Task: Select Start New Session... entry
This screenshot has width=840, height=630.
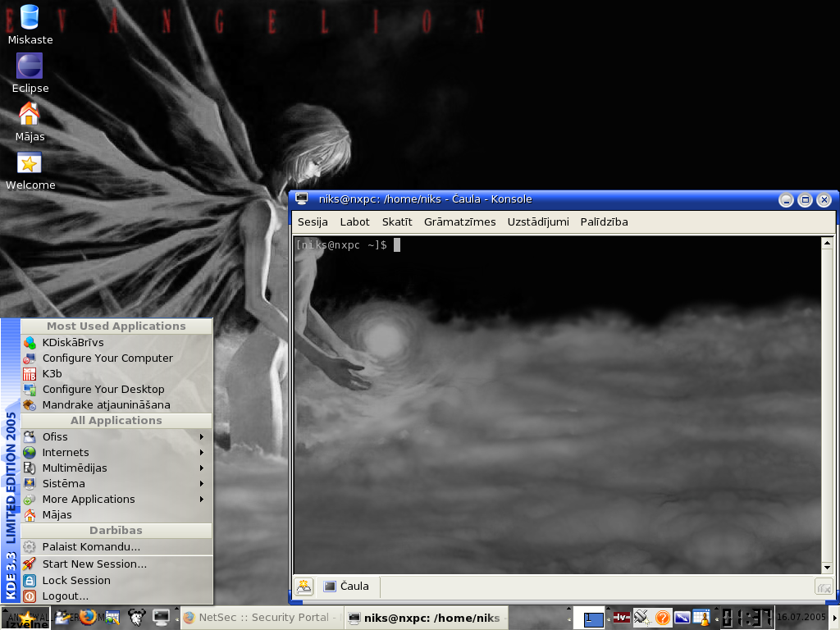Action: [116, 564]
